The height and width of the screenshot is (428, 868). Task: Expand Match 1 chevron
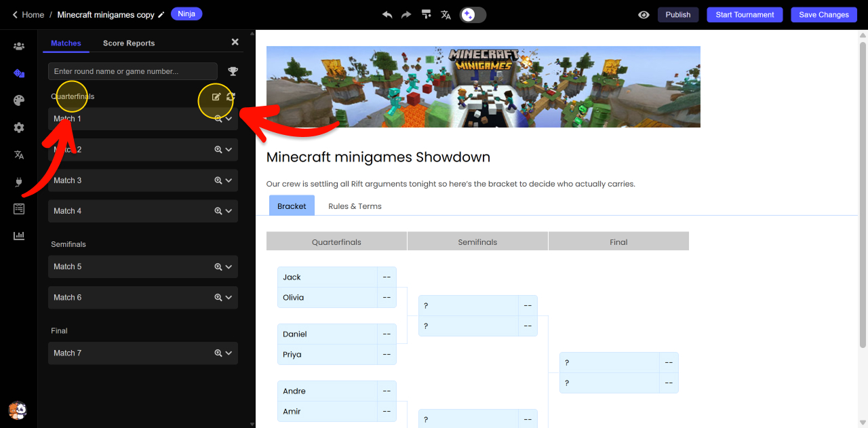pyautogui.click(x=229, y=119)
